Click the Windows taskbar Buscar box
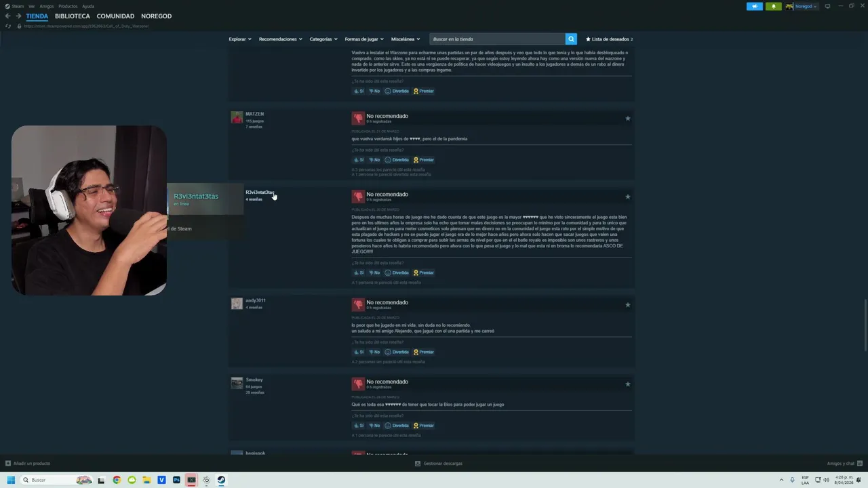This screenshot has width=868, height=488. (x=56, y=480)
